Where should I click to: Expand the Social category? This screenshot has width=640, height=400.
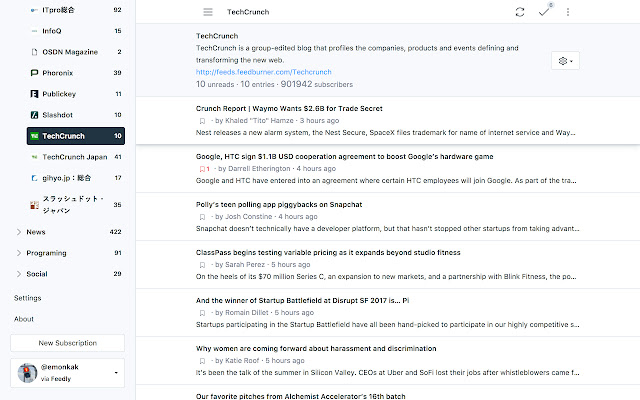[x=18, y=274]
